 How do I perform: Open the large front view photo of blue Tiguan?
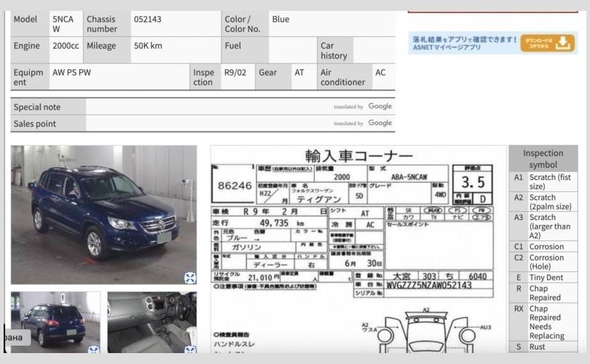(103, 211)
